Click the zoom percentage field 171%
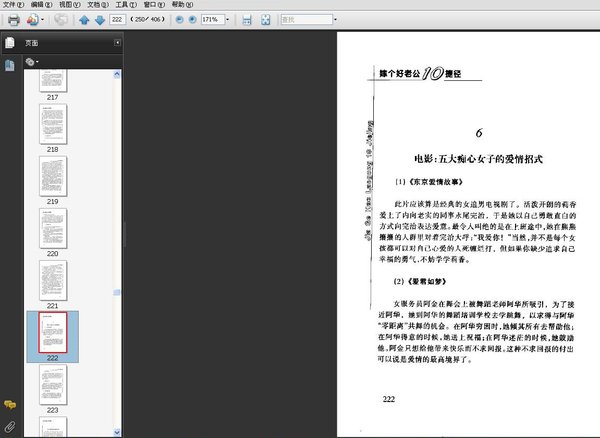The image size is (600, 438). [x=213, y=19]
